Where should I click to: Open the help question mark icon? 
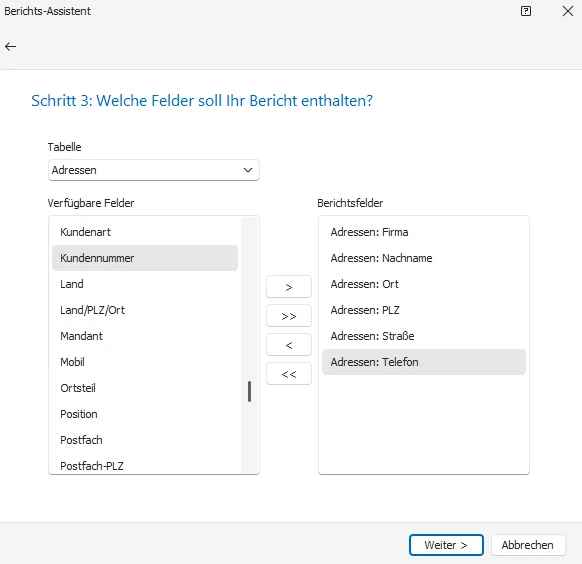[526, 11]
